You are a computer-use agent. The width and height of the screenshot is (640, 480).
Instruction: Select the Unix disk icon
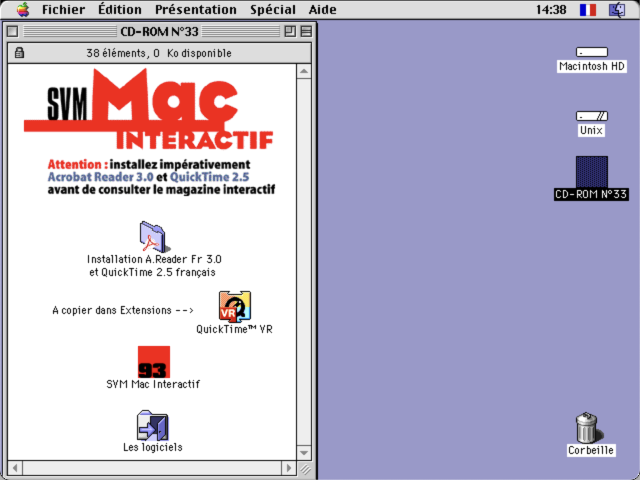591,116
